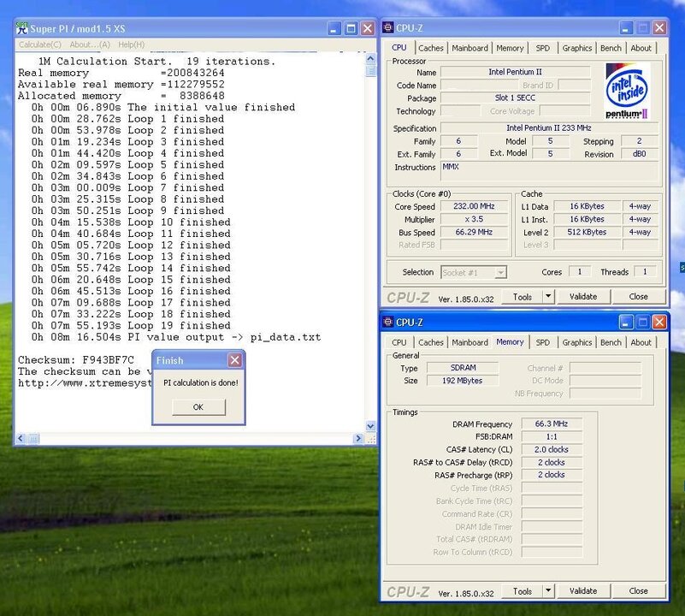Click the CAS# Latency 2.0 clocks value

552,449
